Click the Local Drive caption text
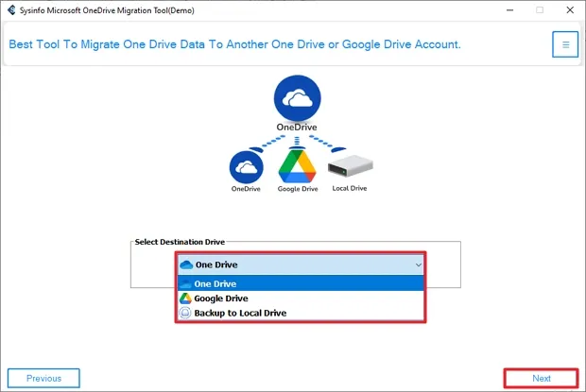 pyautogui.click(x=350, y=188)
